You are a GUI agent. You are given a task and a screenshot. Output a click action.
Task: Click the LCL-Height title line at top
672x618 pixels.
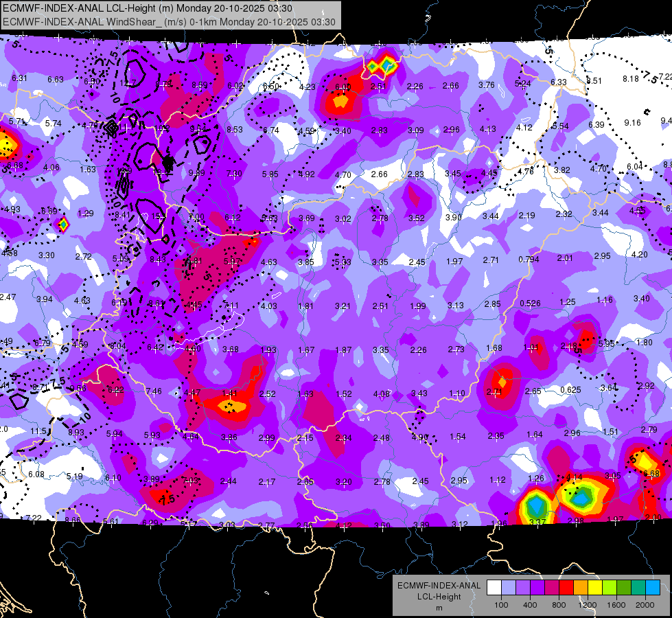(148, 8)
